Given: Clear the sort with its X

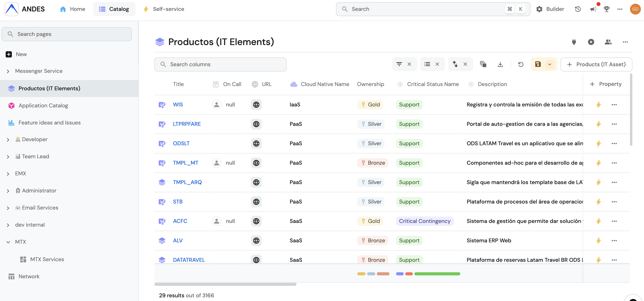Looking at the screenshot, I should coord(465,64).
